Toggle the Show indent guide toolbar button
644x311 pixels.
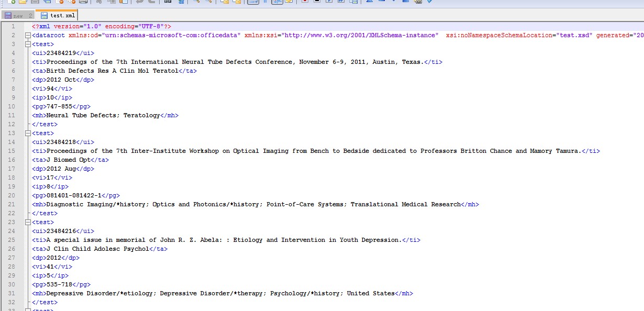click(277, 2)
